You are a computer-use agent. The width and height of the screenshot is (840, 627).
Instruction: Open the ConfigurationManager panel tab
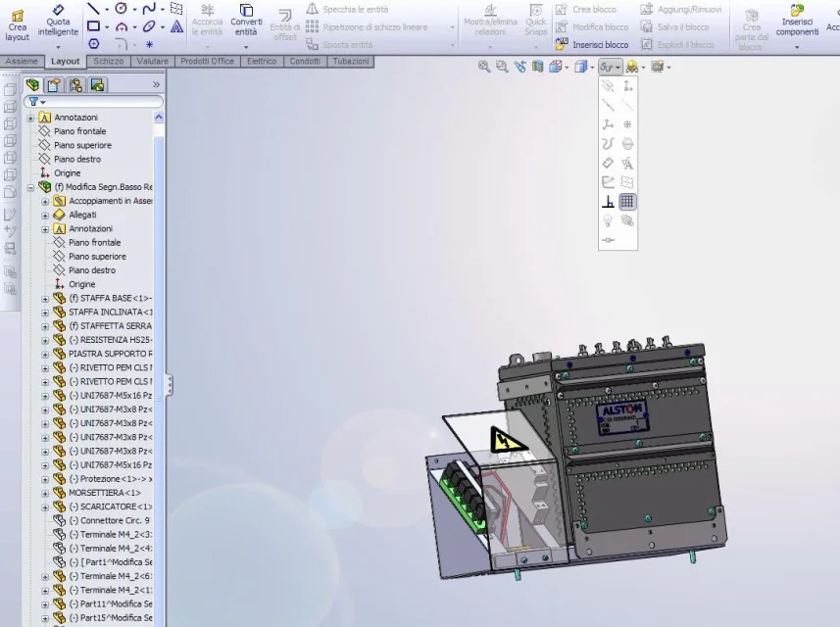(76, 85)
